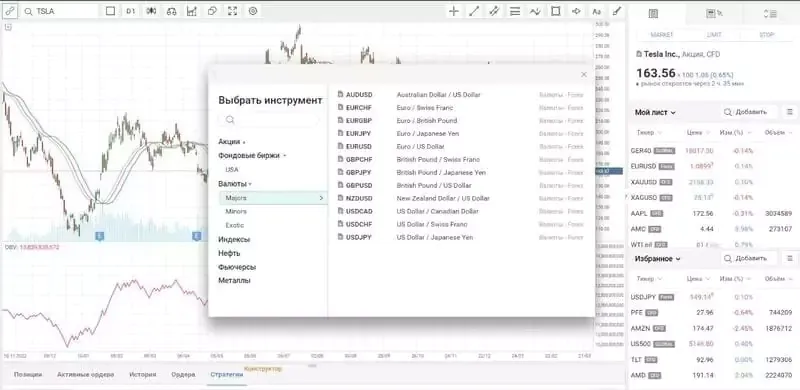This screenshot has height=390, width=800.
Task: Choose EURUSD Euro / US Dollar row
Action: point(461,147)
